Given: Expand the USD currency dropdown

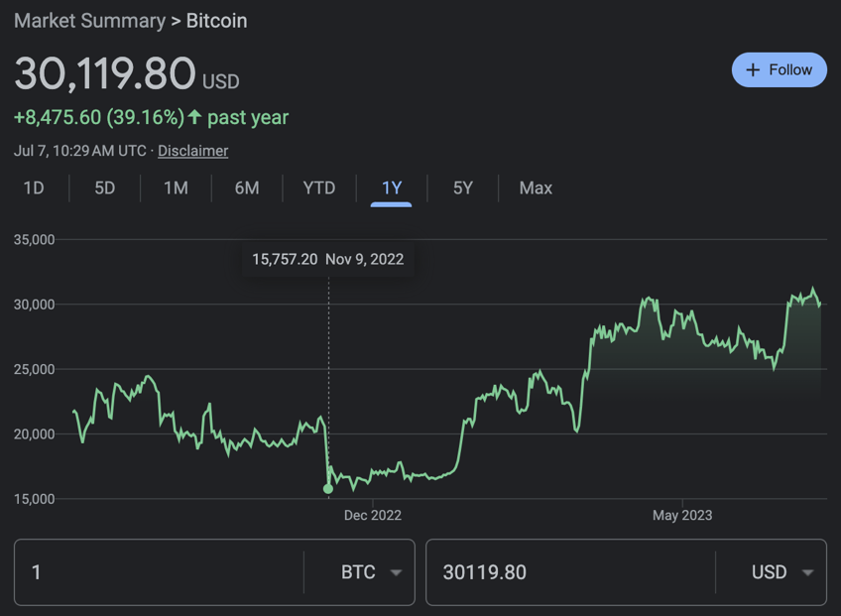Looking at the screenshot, I should click(x=782, y=572).
